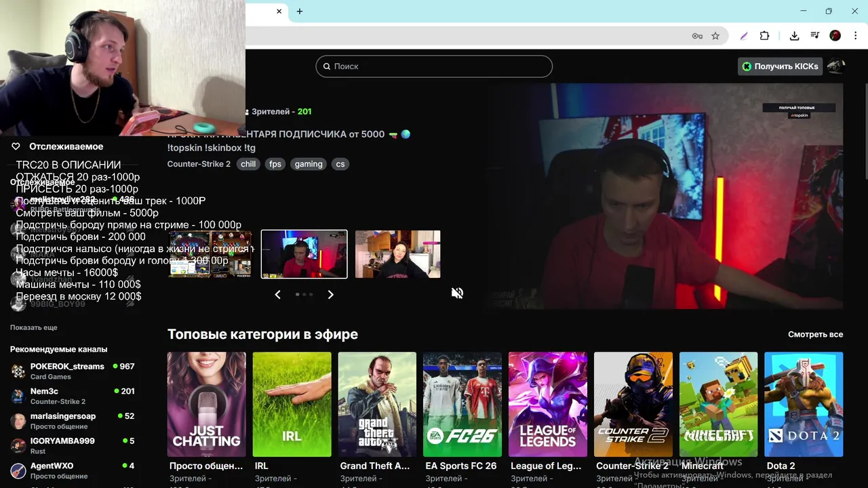Click the !topskin !skinbox !tg text
This screenshot has width=868, height=488.
tap(212, 148)
